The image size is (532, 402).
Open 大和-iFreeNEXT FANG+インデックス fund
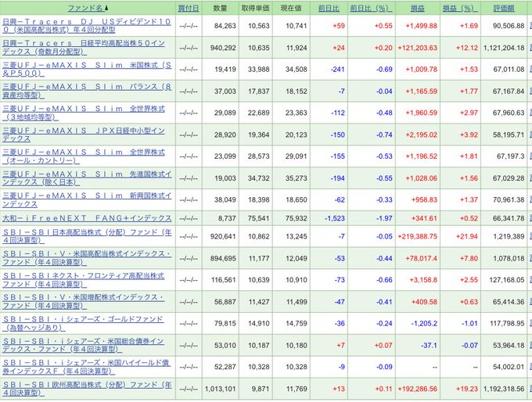click(x=87, y=218)
